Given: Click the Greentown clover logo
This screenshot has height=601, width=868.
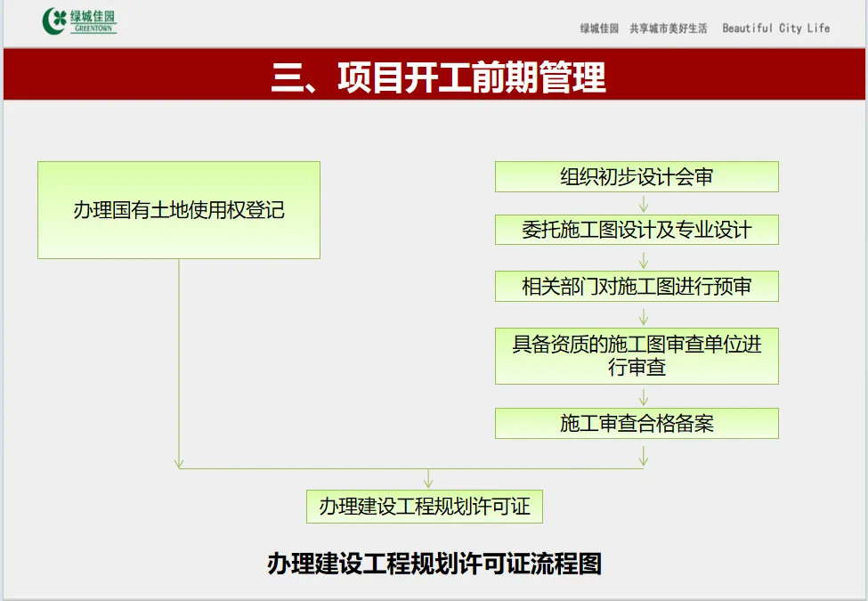Looking at the screenshot, I should (79, 21).
